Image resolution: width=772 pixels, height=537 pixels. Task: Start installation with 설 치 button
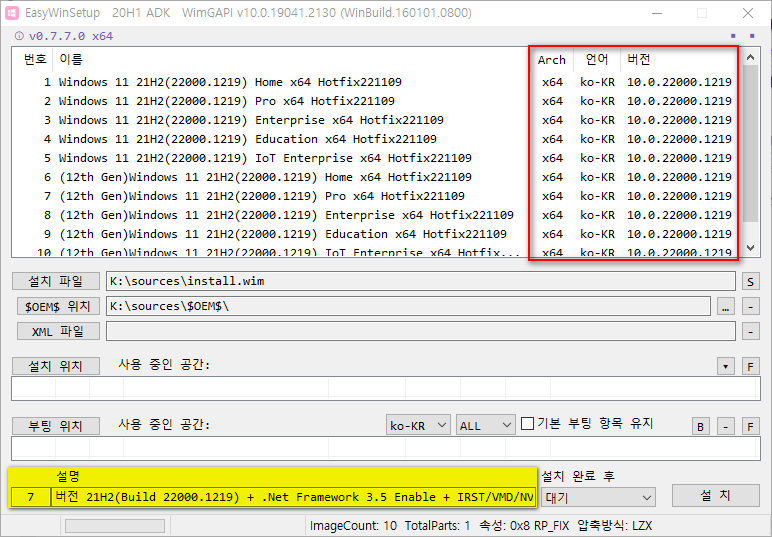[716, 495]
